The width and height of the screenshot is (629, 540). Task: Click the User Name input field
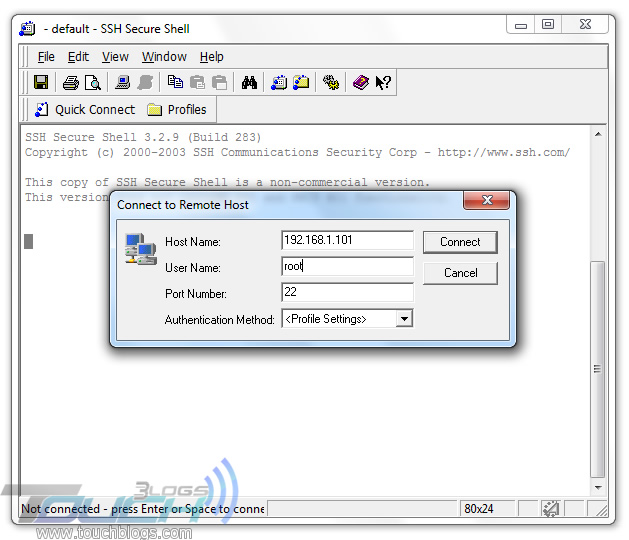click(x=347, y=266)
